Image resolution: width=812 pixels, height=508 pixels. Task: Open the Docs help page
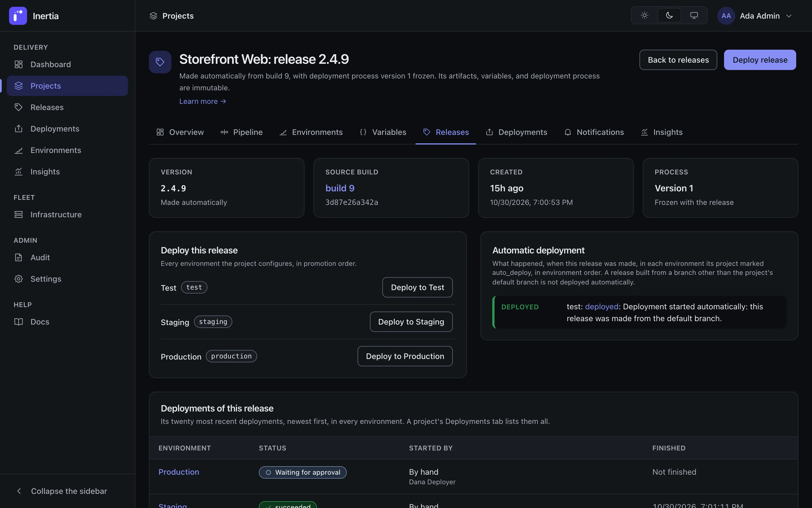click(x=67, y=321)
